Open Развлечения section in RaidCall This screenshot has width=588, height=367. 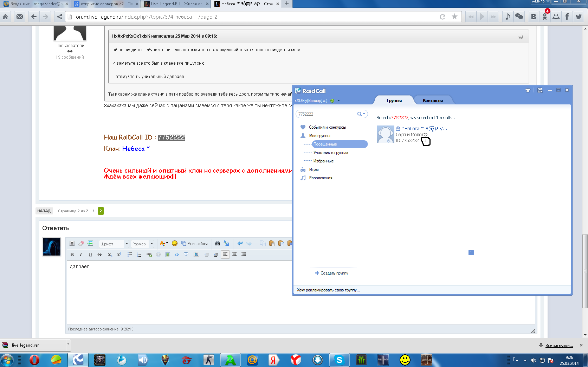pyautogui.click(x=321, y=178)
